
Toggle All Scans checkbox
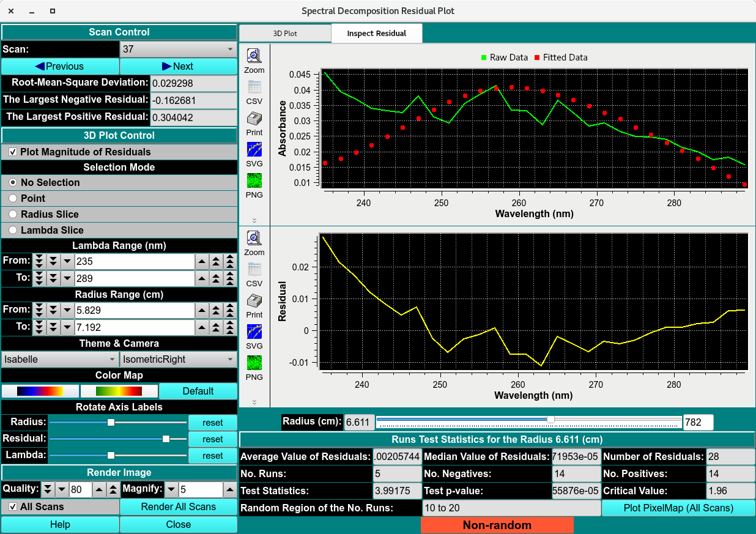[x=13, y=506]
